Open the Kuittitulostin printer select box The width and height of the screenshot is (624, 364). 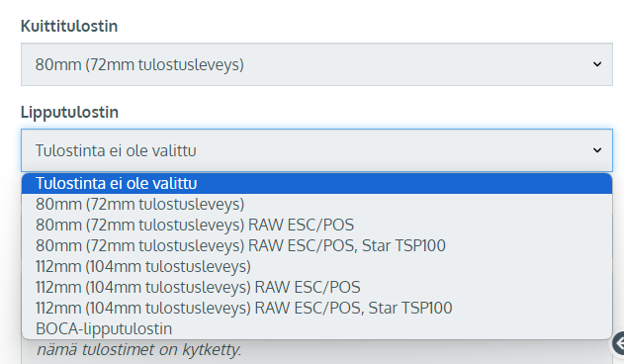pos(316,64)
